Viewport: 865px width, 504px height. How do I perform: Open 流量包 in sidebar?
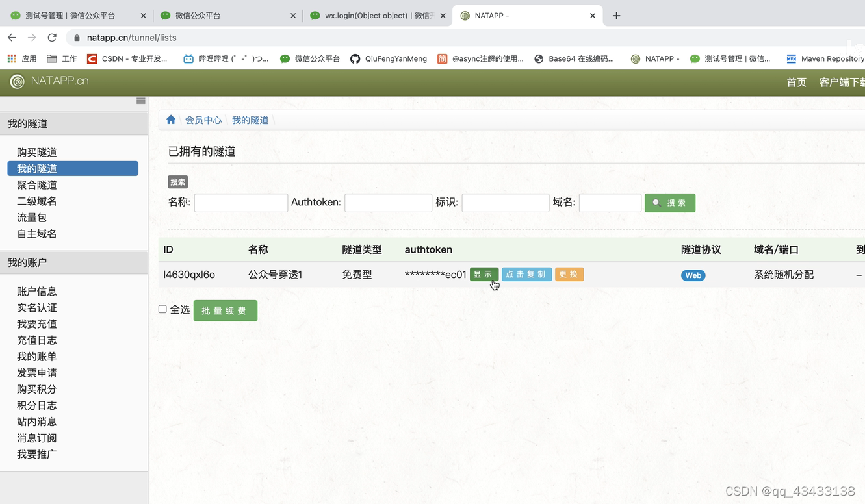32,217
